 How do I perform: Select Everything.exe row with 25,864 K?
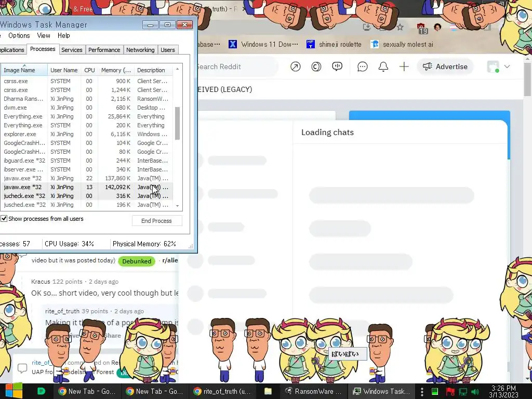click(87, 116)
